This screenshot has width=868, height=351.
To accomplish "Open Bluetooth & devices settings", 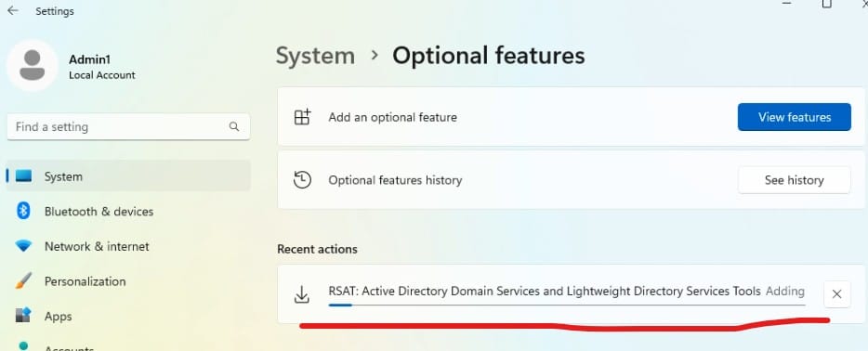I will pos(99,211).
